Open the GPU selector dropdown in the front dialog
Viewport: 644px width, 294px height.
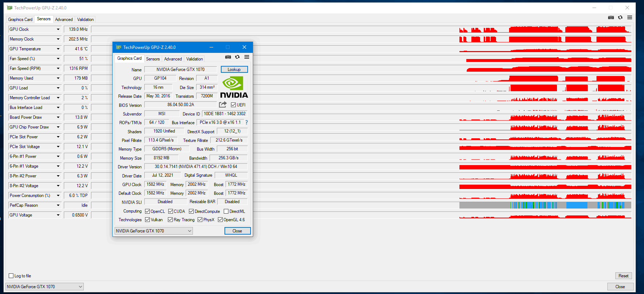[153, 231]
